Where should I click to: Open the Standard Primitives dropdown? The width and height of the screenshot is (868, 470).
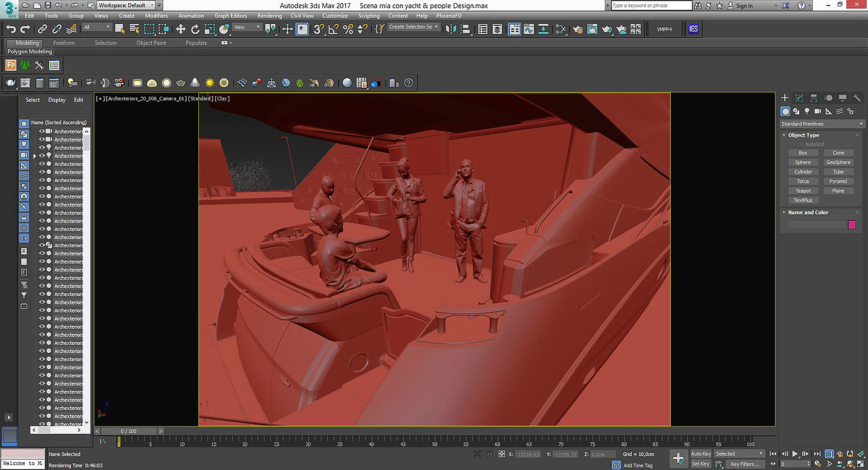821,124
